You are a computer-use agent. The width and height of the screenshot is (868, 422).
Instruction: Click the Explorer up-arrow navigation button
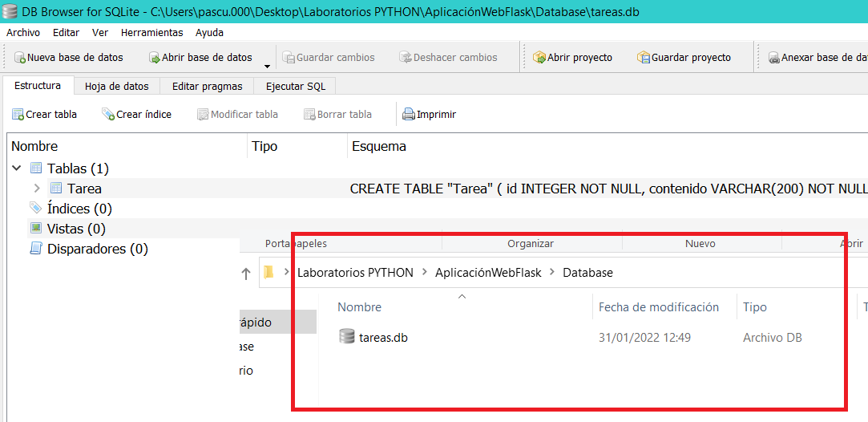coord(246,273)
